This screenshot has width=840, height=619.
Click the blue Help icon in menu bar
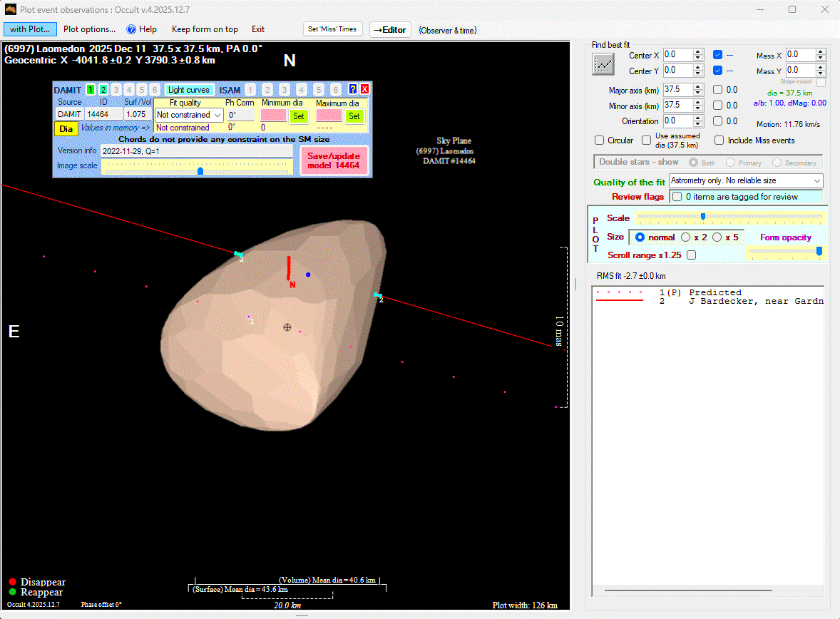[131, 29]
